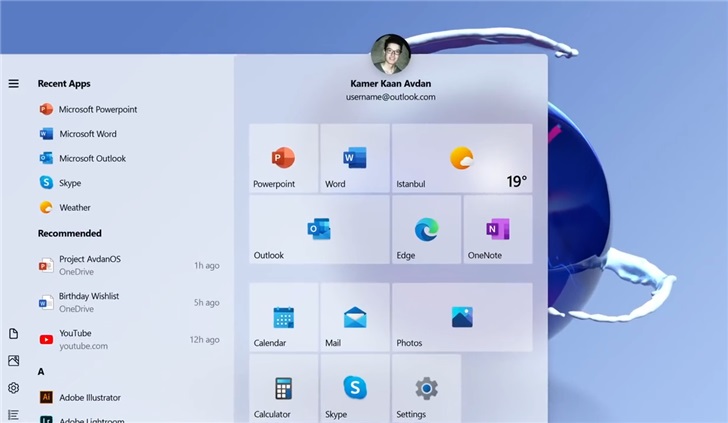The height and width of the screenshot is (423, 728).
Task: Open the Istanbul weather tile
Action: tap(462, 158)
